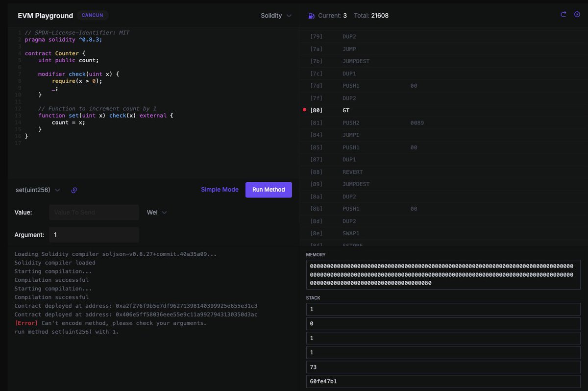Select the [7d] PUSH1 instruction row
This screenshot has width=588, height=391.
pos(443,86)
